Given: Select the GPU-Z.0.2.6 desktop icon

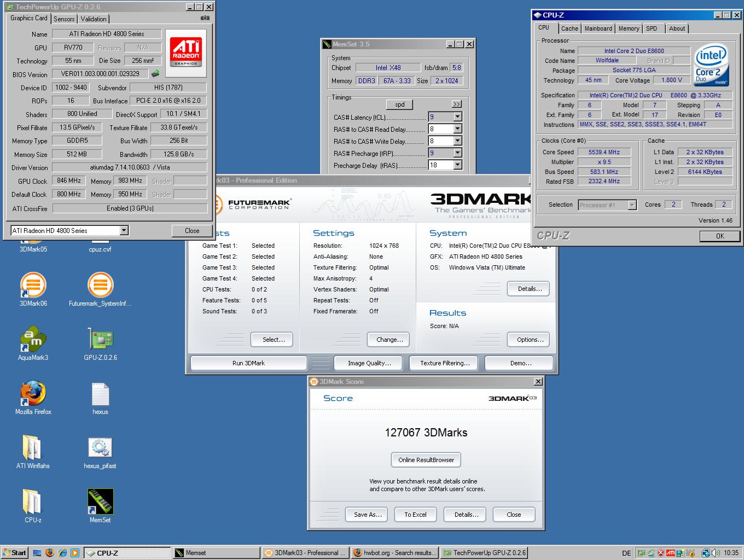Looking at the screenshot, I should pyautogui.click(x=100, y=344).
